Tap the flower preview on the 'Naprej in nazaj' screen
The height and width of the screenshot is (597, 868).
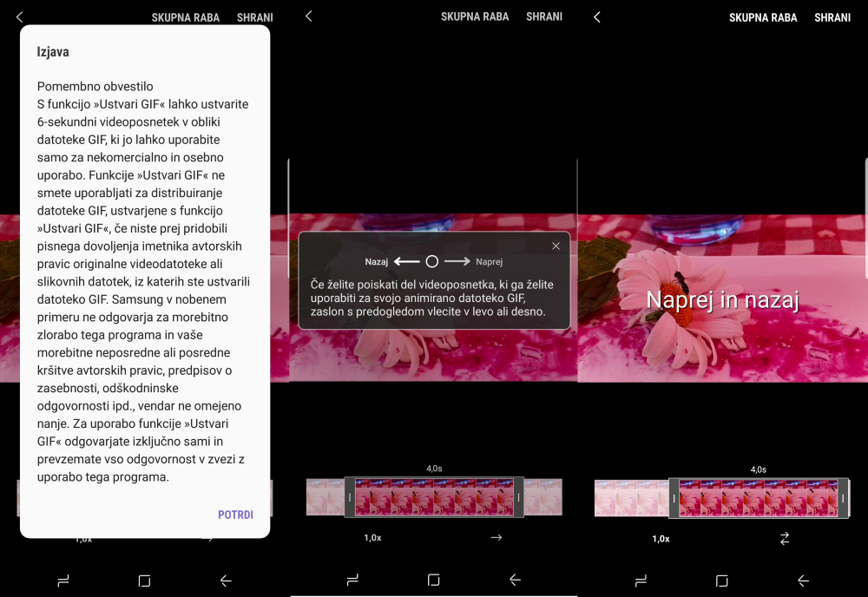(722, 298)
